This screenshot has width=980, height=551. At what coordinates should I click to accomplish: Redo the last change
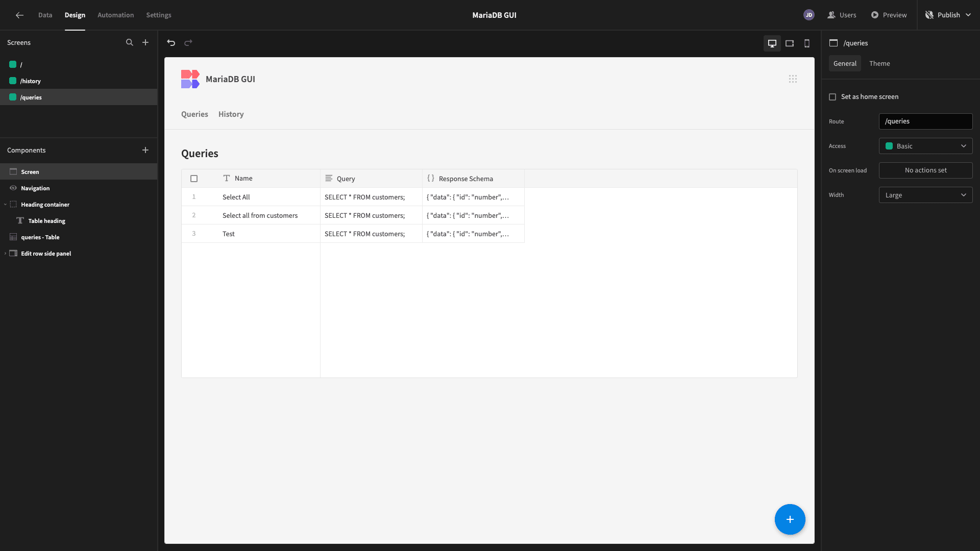click(x=188, y=43)
